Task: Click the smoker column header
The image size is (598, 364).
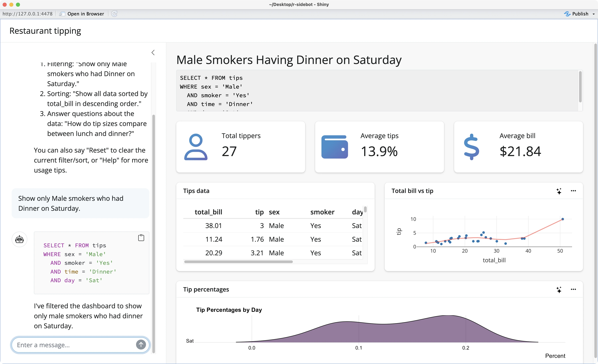Action: 322,212
